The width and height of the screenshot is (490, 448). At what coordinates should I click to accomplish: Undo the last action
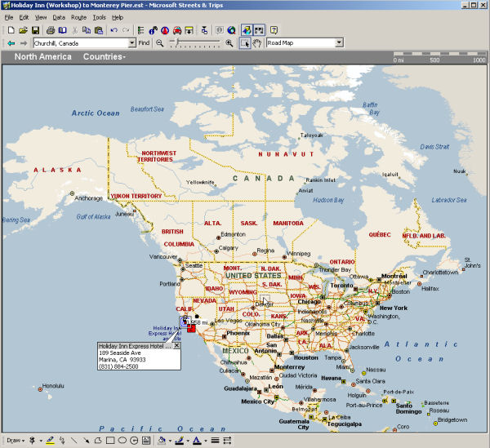pyautogui.click(x=114, y=30)
